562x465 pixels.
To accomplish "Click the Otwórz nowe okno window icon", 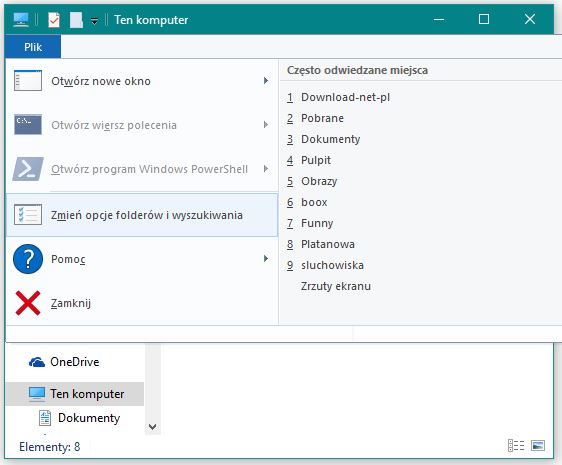I will click(28, 81).
